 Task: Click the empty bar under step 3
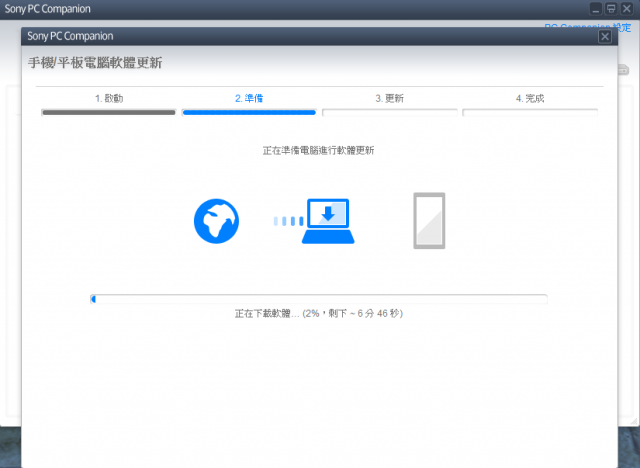[390, 113]
